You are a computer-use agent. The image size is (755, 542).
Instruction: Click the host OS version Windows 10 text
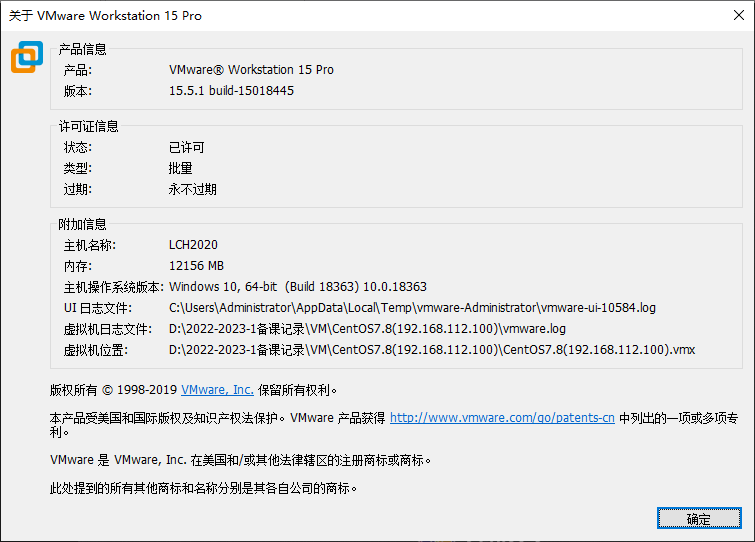click(298, 287)
